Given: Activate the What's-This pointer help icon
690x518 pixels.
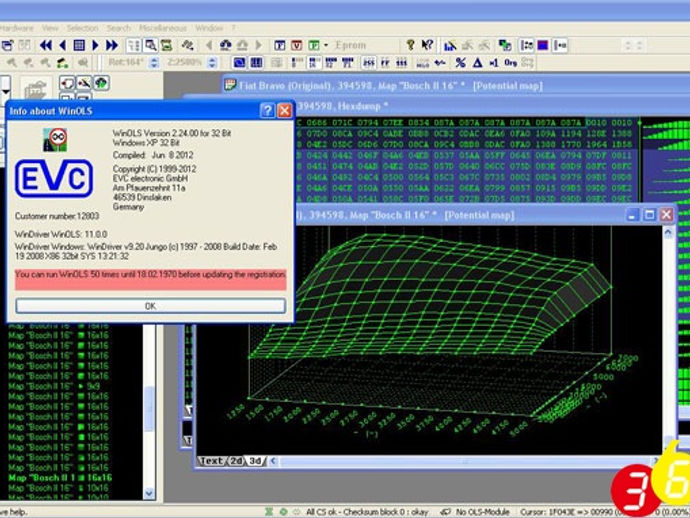Looking at the screenshot, I should tap(427, 45).
